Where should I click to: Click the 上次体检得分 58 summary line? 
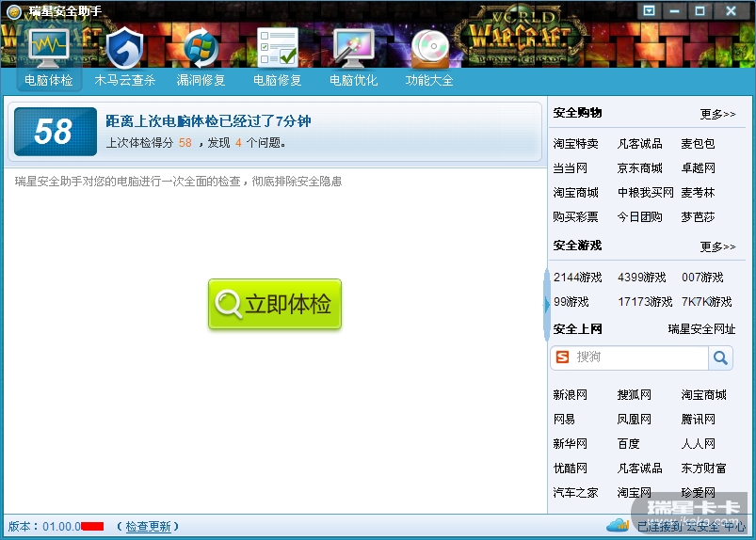point(196,143)
